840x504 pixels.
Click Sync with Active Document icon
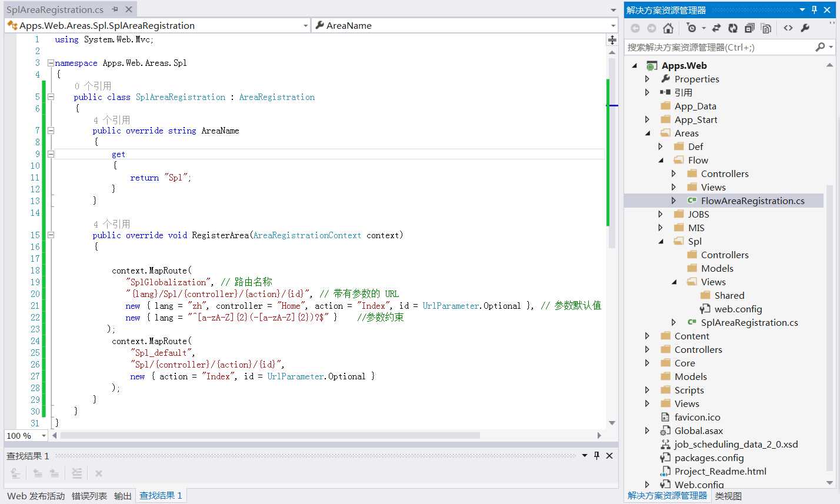(716, 28)
